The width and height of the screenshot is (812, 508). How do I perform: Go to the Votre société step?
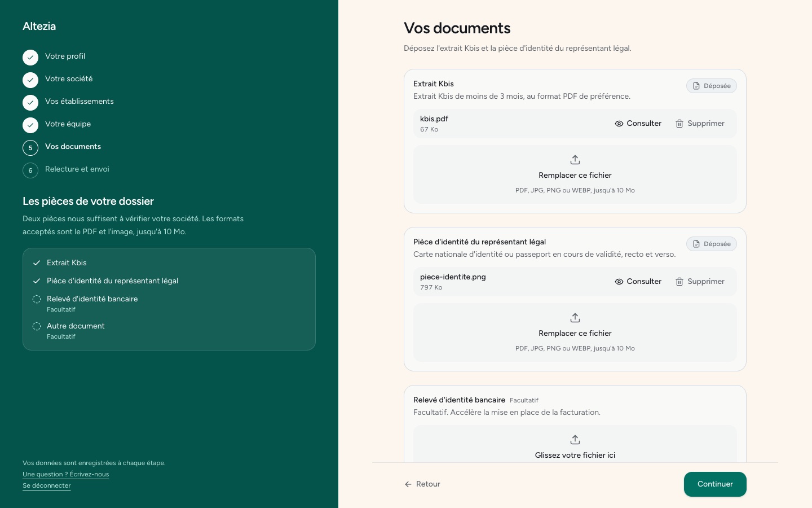tap(69, 79)
